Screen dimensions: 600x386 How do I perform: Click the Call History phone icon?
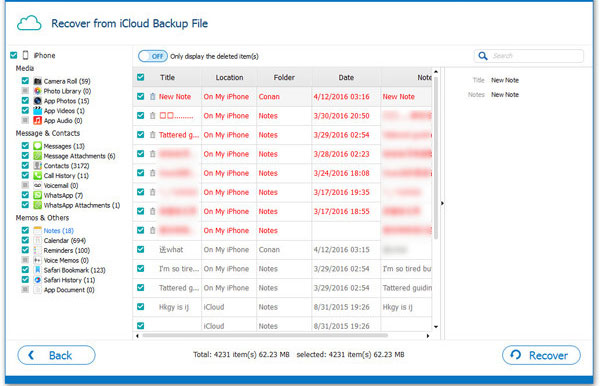(37, 176)
